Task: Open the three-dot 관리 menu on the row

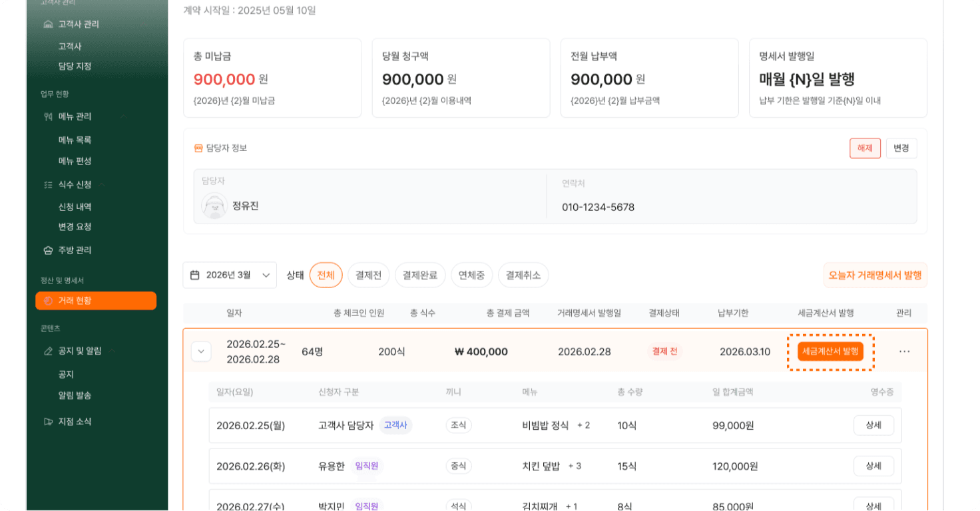Action: tap(904, 351)
